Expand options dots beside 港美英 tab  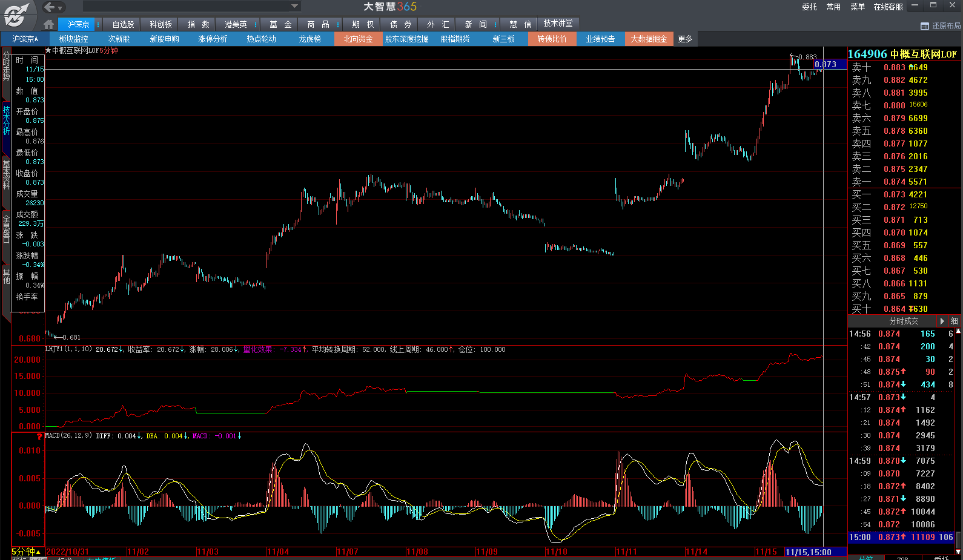click(256, 24)
